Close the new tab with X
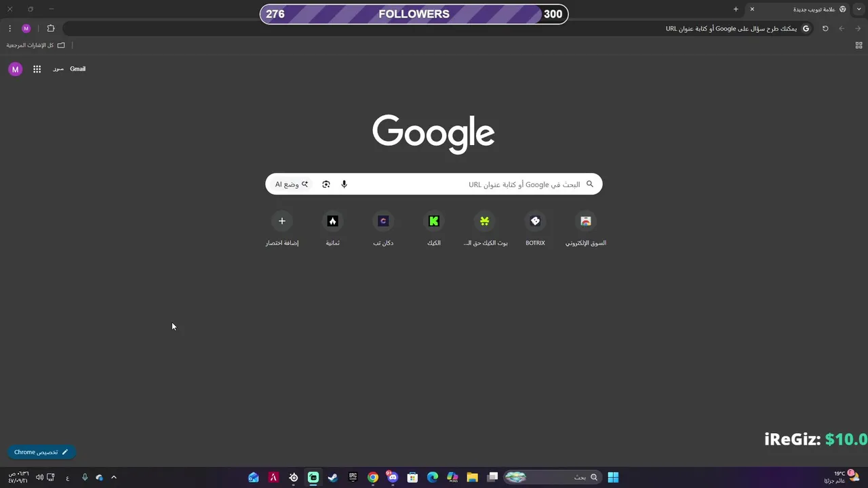 (752, 9)
